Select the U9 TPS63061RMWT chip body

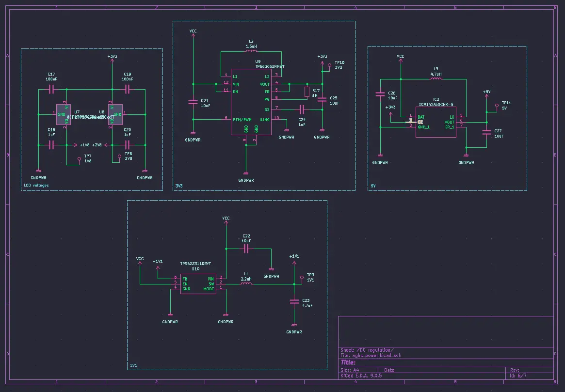[x=251, y=102]
